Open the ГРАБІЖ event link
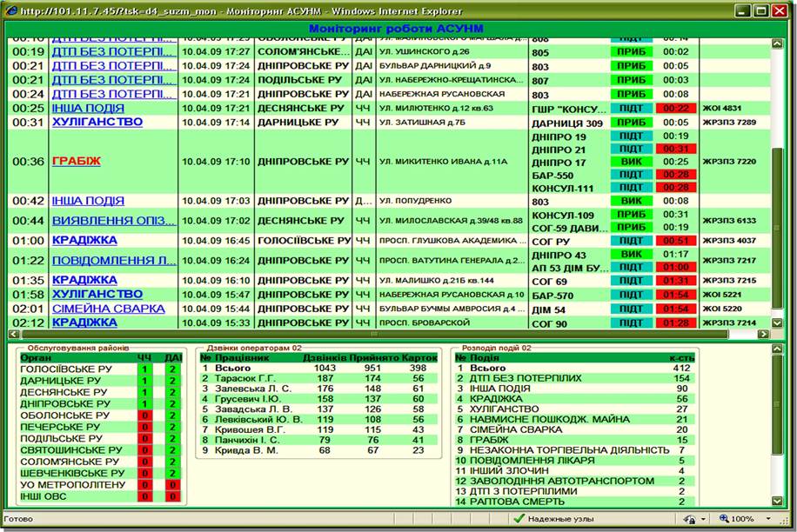The image size is (797, 532). pyautogui.click(x=77, y=162)
